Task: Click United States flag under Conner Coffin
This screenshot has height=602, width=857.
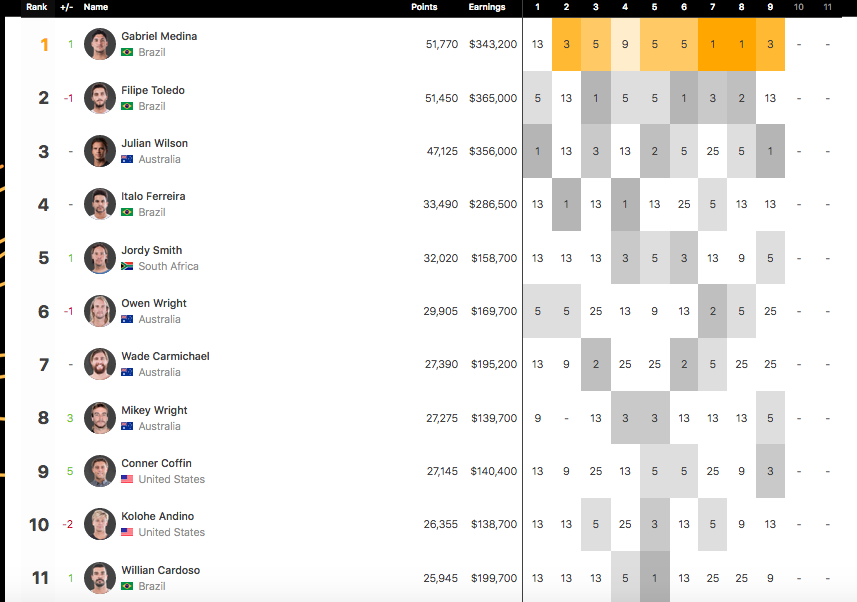Action: click(x=127, y=480)
